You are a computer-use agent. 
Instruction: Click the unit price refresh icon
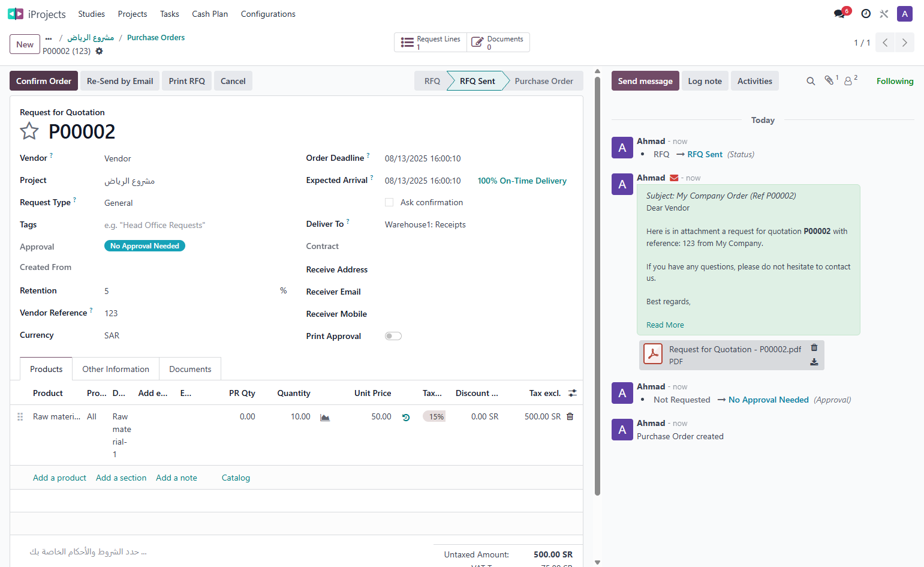click(406, 417)
